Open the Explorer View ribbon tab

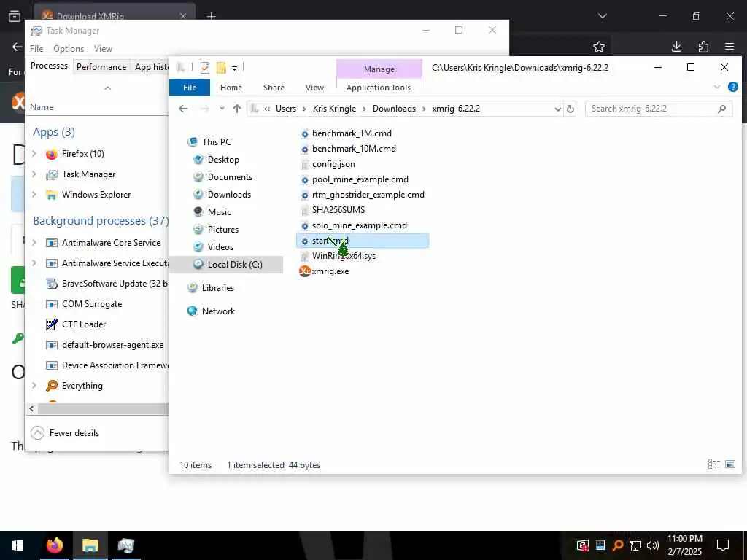314,87
